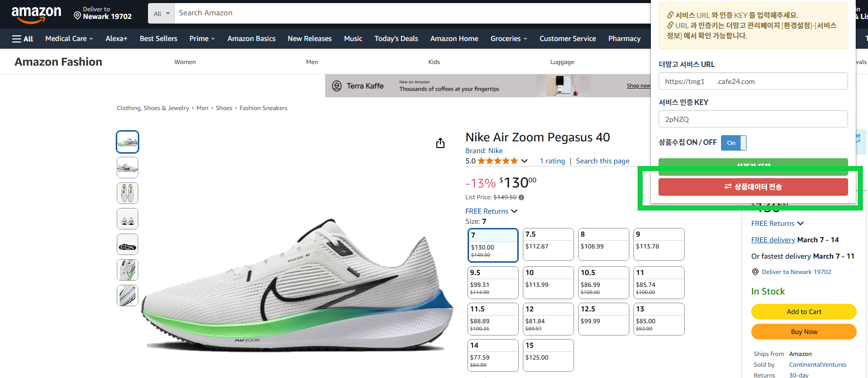The width and height of the screenshot is (868, 378).
Task: Open Today's Deals in navigation bar
Action: coord(396,39)
